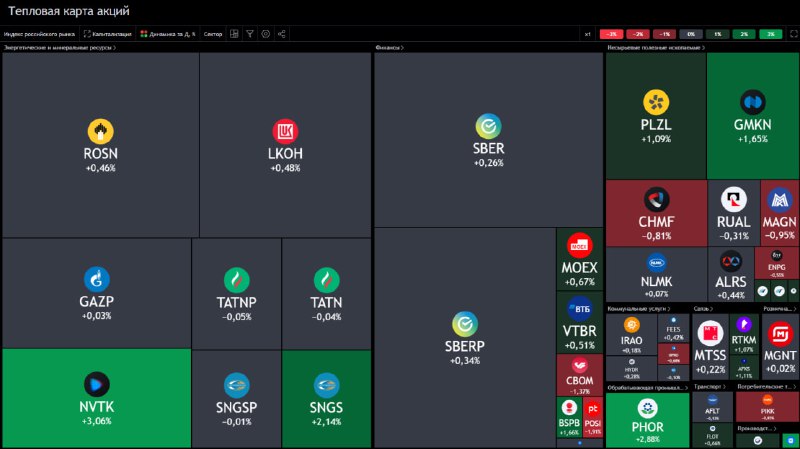Image resolution: width=800 pixels, height=449 pixels.
Task: Enter fullscreen mode for the heatmap
Action: tap(794, 34)
